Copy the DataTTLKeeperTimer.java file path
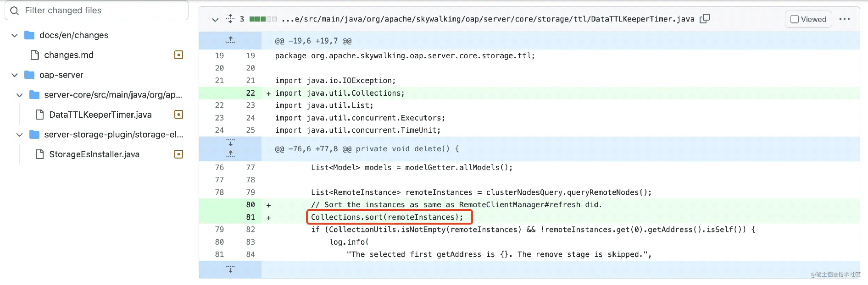The height and width of the screenshot is (285, 868). (x=705, y=19)
